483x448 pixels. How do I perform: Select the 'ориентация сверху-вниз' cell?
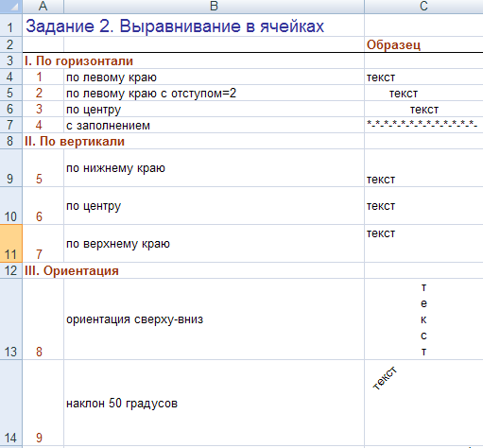click(214, 319)
